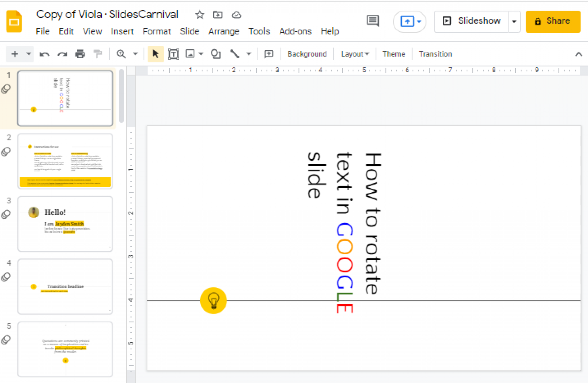Open Slideshow options dropdown arrow
588x383 pixels.
click(514, 22)
